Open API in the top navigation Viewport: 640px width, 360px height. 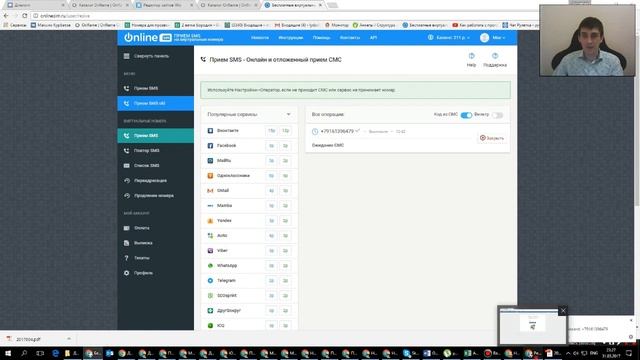pyautogui.click(x=373, y=38)
